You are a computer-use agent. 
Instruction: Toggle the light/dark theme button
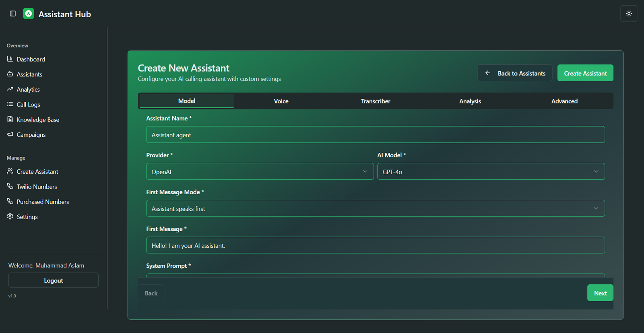tap(629, 14)
